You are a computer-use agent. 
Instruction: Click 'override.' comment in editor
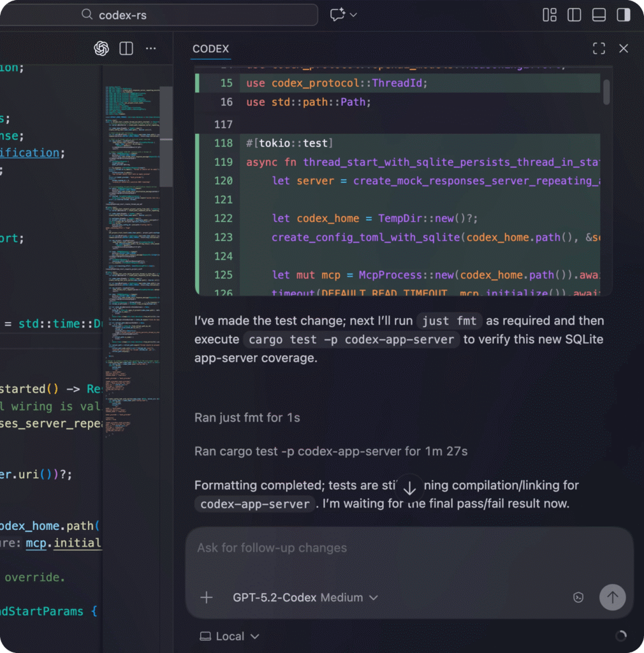pyautogui.click(x=35, y=577)
